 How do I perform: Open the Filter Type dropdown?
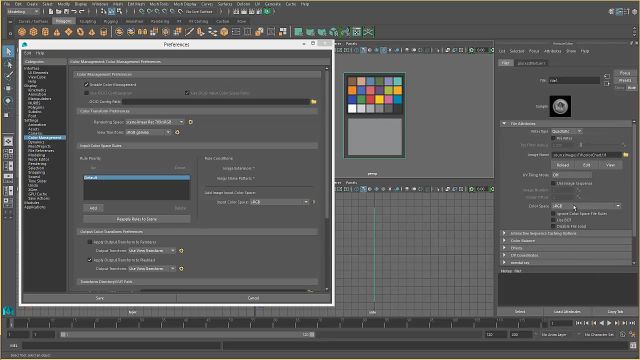pyautogui.click(x=567, y=131)
